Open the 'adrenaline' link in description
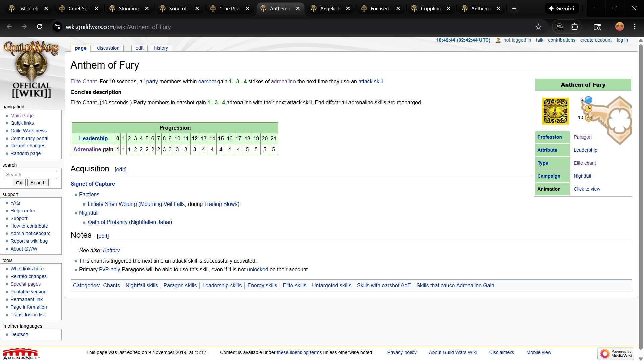 [x=283, y=81]
